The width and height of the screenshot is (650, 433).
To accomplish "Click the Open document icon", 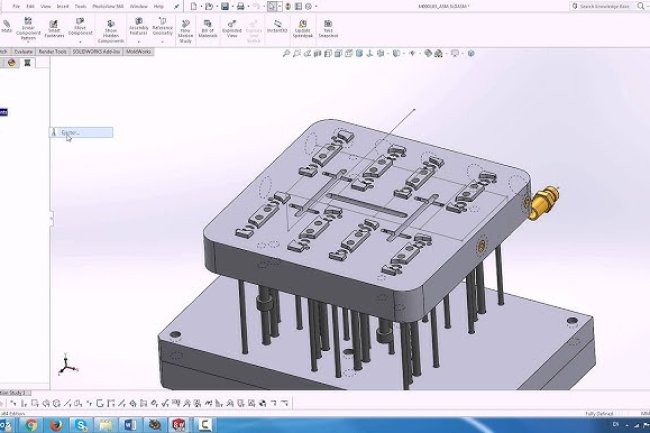I will click(209, 6).
